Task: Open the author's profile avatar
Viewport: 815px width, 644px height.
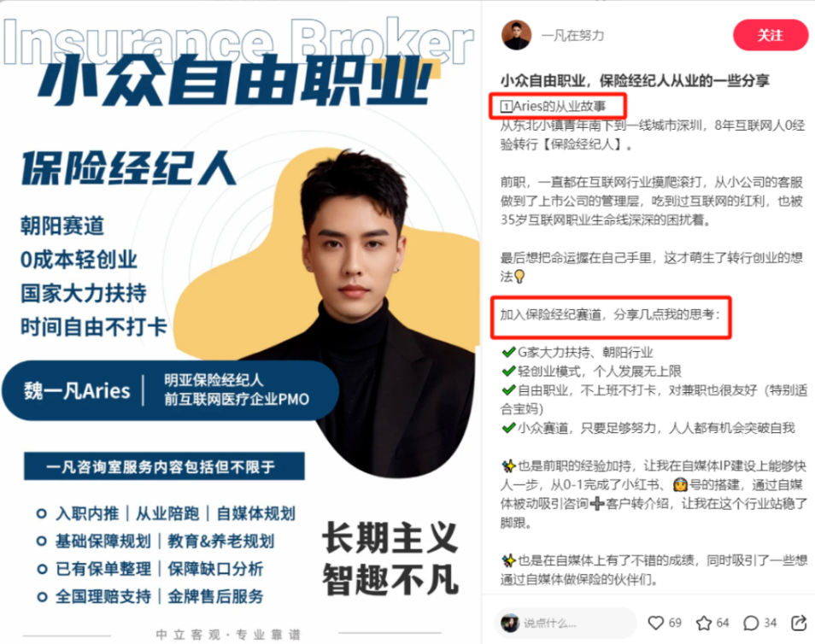Action: [516, 35]
